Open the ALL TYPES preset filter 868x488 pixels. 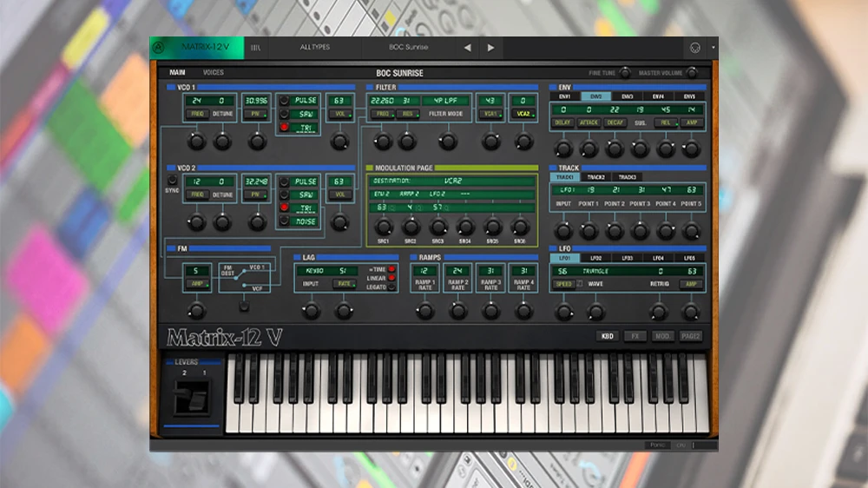click(314, 47)
